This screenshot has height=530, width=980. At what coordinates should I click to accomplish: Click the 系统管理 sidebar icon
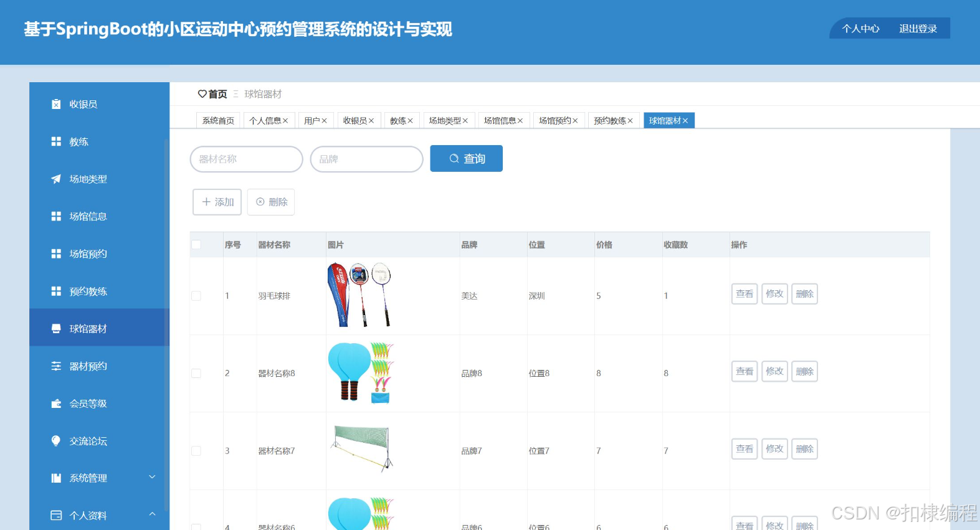click(x=56, y=478)
